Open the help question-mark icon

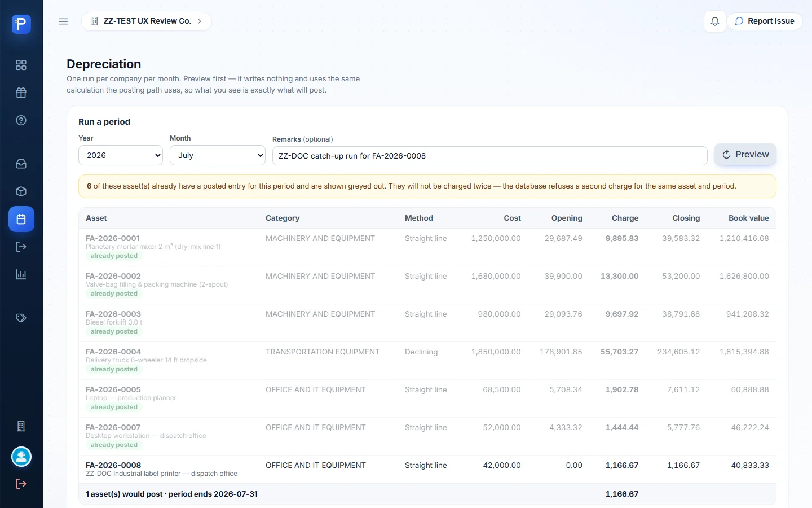pos(21,120)
